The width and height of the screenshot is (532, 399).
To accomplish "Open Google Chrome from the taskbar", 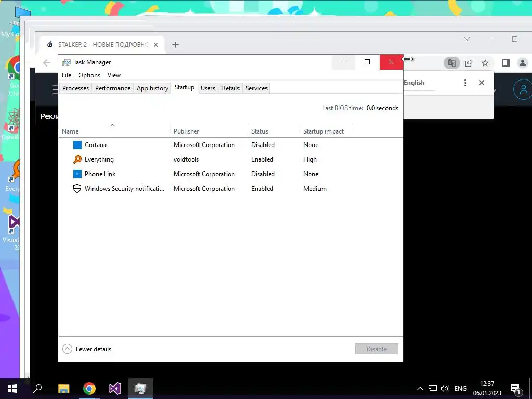I will [89, 389].
